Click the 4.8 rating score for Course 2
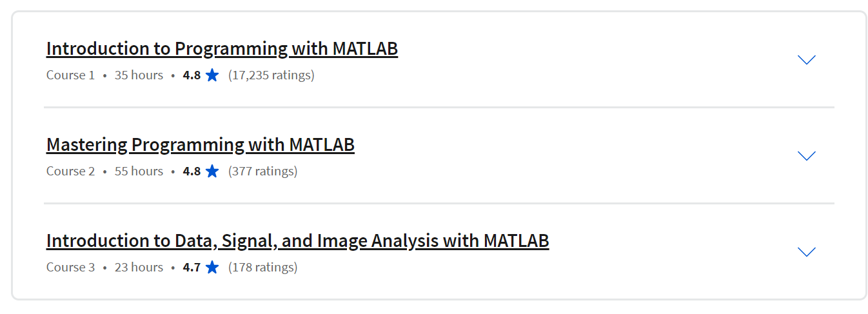The height and width of the screenshot is (314, 868). [x=192, y=172]
